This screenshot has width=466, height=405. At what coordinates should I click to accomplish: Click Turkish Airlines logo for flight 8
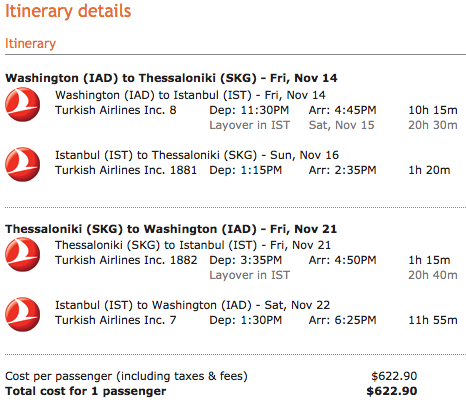coord(23,104)
